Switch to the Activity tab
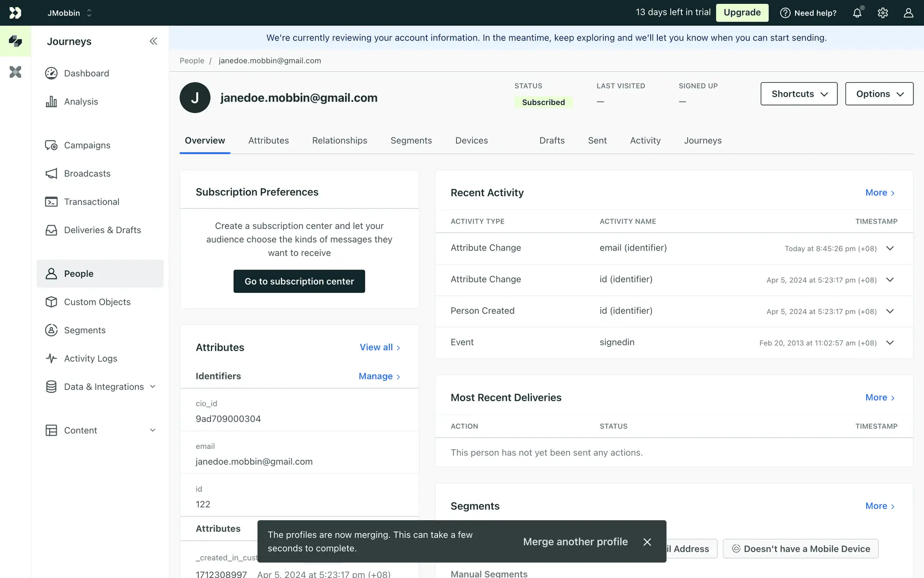Screen dimensions: 924x578 click(x=645, y=141)
